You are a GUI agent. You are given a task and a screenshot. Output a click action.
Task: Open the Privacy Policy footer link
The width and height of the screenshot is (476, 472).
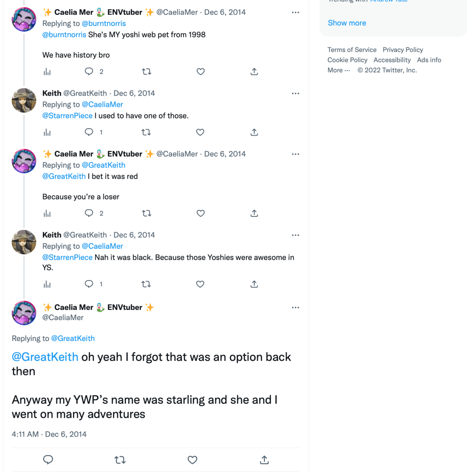click(403, 50)
